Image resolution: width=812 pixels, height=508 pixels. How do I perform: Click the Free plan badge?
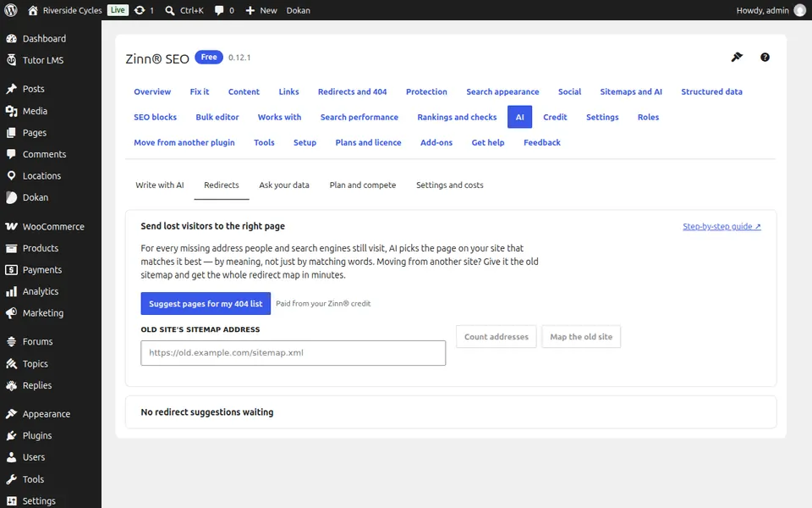pyautogui.click(x=209, y=57)
